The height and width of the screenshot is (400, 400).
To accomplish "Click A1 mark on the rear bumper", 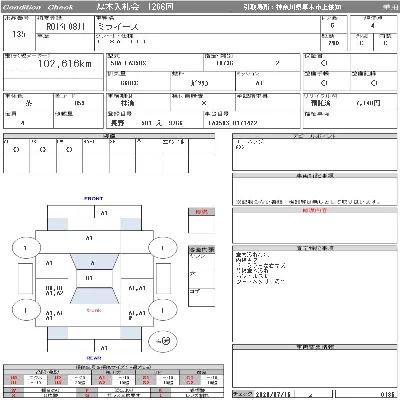I will click(104, 348).
